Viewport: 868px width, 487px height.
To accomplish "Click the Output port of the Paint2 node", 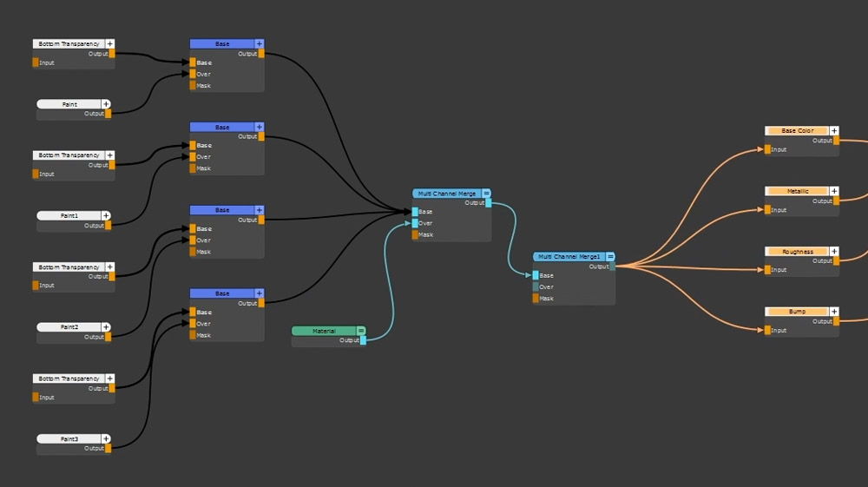I will tap(108, 337).
